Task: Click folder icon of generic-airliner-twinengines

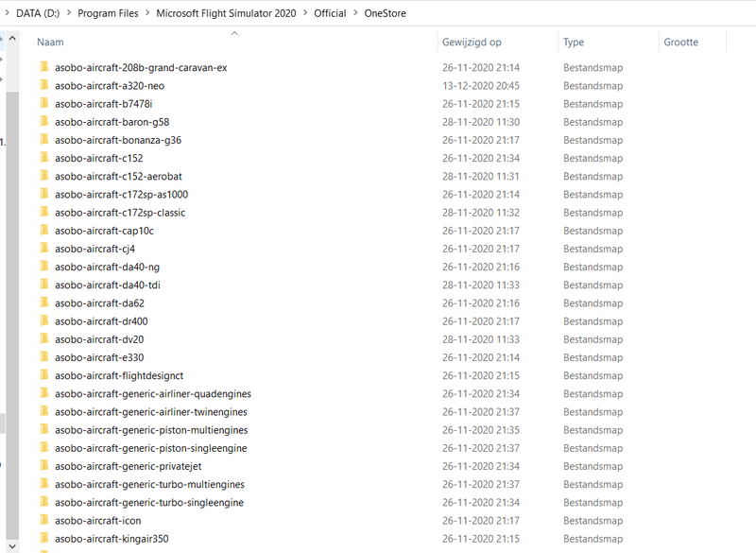Action: click(44, 412)
